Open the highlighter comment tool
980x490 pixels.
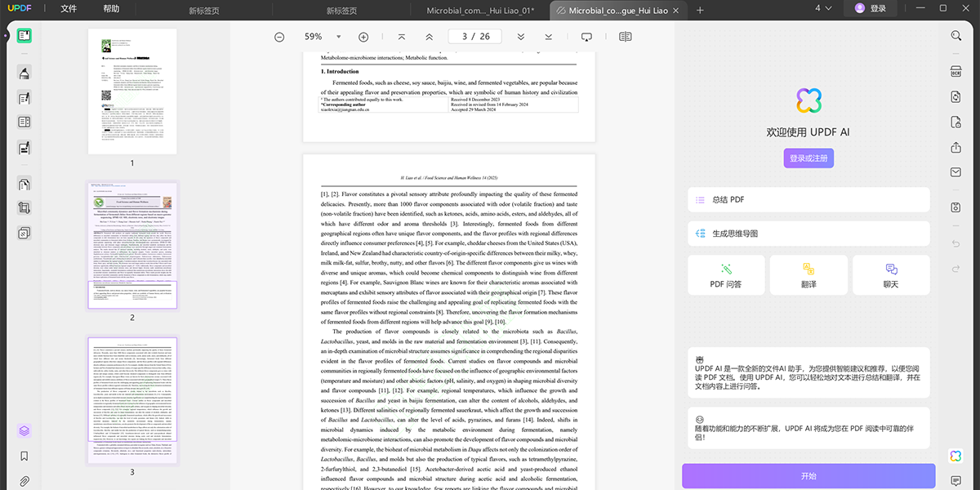coord(24,73)
